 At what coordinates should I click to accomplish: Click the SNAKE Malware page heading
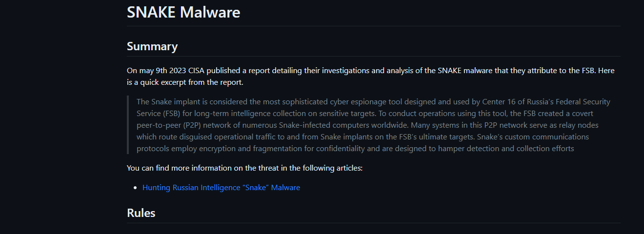click(183, 12)
